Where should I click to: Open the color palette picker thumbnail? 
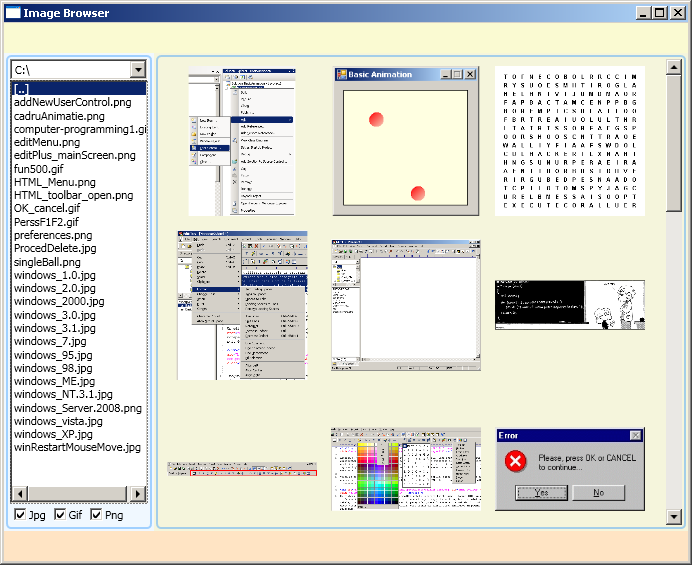tap(406, 468)
